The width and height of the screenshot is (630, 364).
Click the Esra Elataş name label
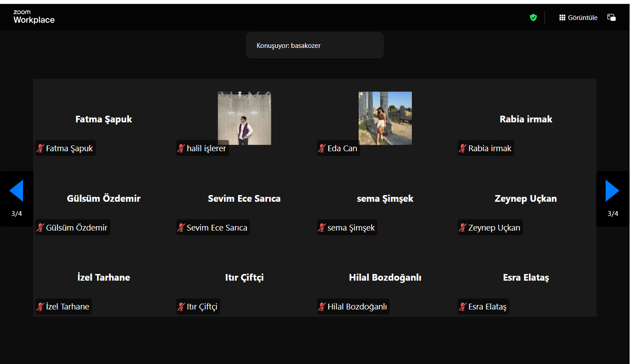click(487, 307)
